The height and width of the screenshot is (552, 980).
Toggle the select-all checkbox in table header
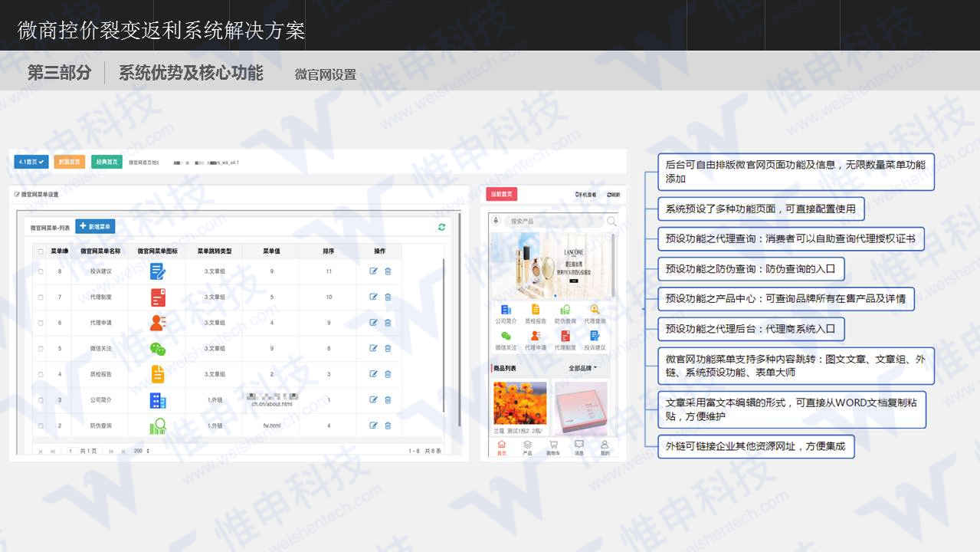[39, 251]
